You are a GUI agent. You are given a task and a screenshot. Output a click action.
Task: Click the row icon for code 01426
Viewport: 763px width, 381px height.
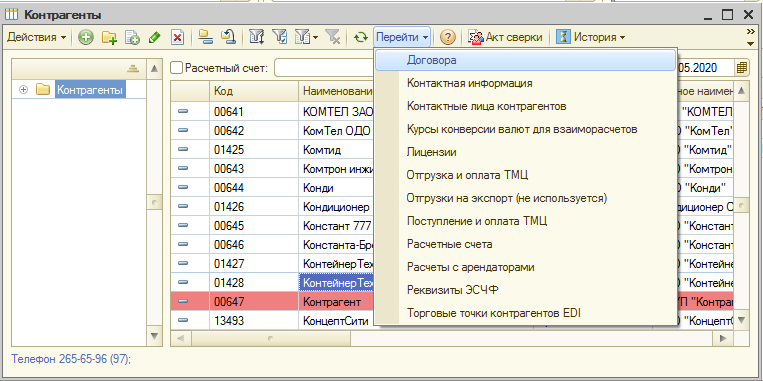click(183, 206)
